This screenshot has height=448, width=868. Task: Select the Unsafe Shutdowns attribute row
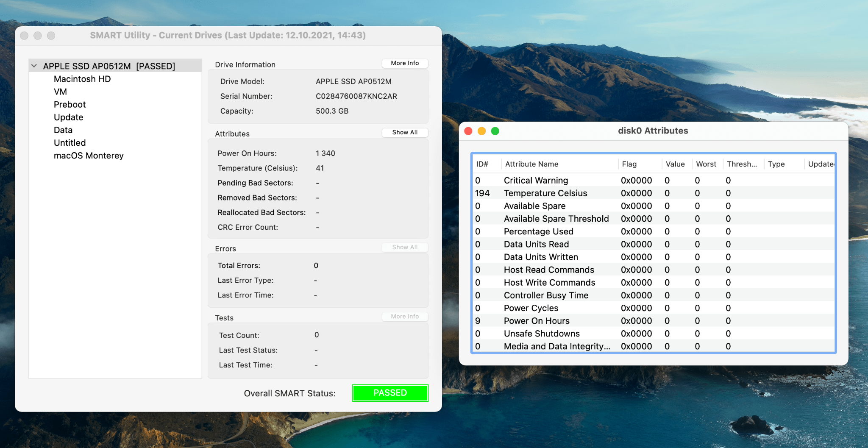pyautogui.click(x=653, y=333)
